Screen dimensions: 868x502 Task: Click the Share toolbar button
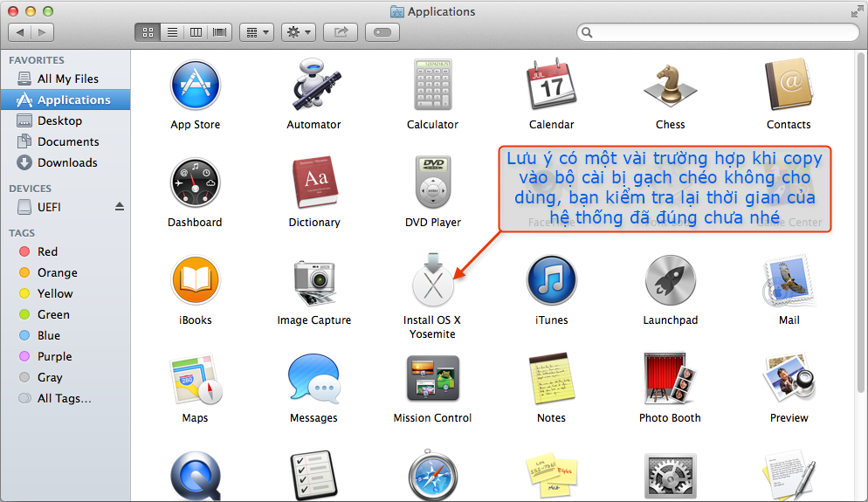[341, 32]
